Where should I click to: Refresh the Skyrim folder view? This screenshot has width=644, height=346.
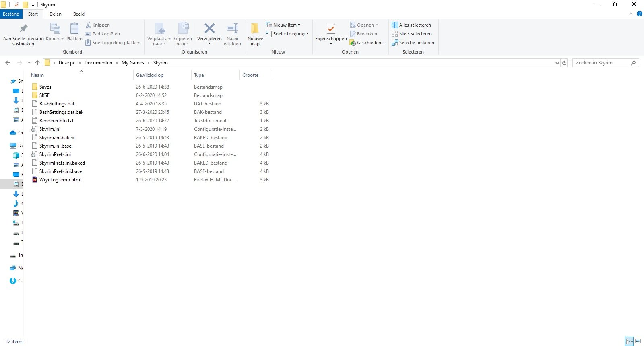[564, 63]
